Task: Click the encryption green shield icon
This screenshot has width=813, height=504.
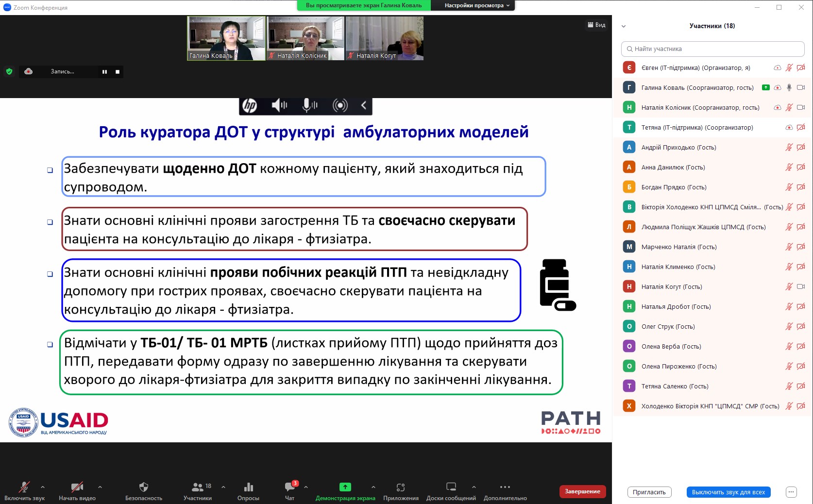Action: [9, 71]
